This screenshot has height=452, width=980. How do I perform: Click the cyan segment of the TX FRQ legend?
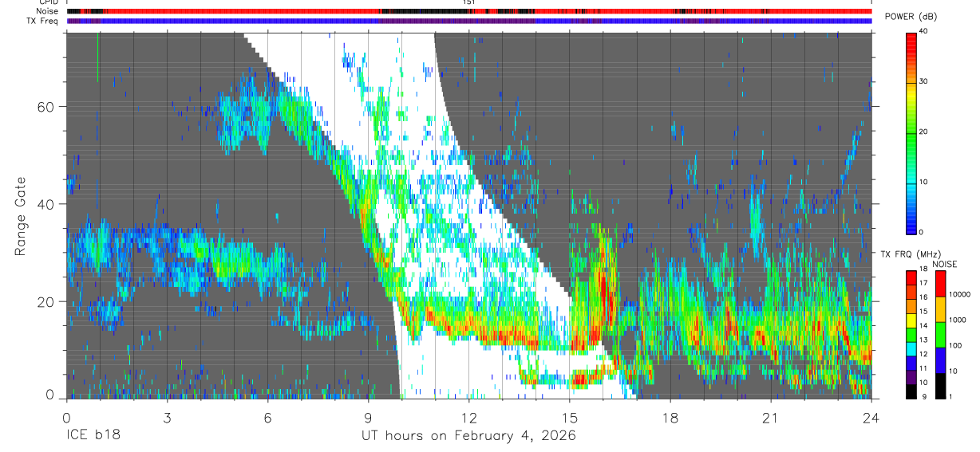(910, 348)
